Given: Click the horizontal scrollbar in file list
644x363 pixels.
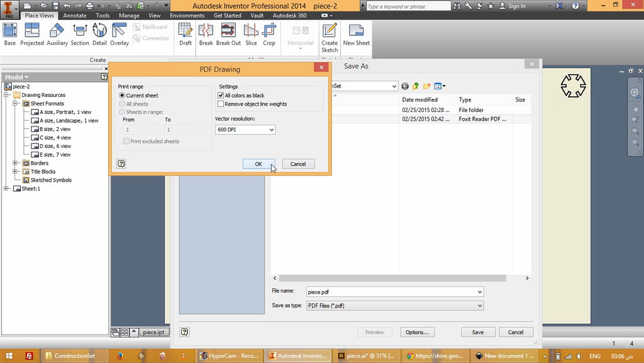Looking at the screenshot, I should [392, 278].
